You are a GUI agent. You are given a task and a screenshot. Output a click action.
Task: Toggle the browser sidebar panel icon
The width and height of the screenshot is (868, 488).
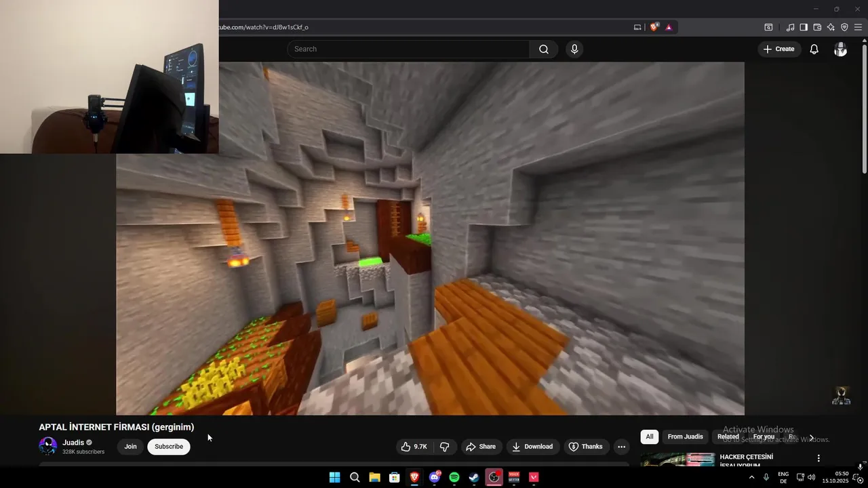pyautogui.click(x=804, y=27)
